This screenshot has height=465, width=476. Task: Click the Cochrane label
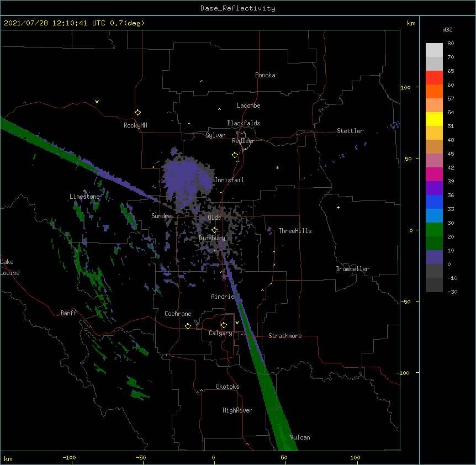[178, 314]
